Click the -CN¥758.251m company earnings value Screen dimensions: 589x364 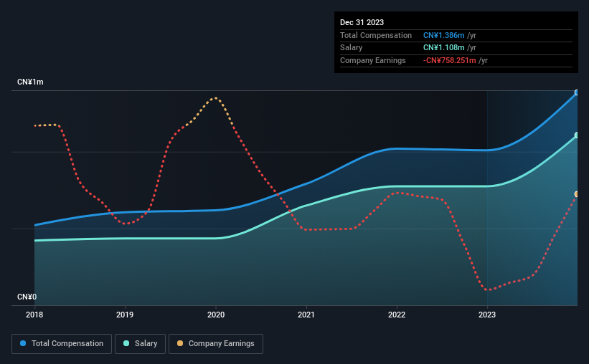449,60
